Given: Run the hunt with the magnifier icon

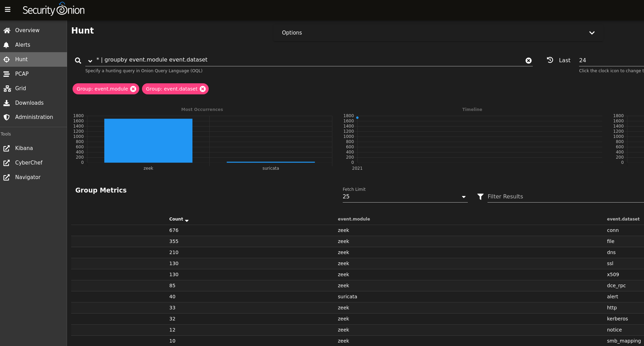Looking at the screenshot, I should 78,60.
